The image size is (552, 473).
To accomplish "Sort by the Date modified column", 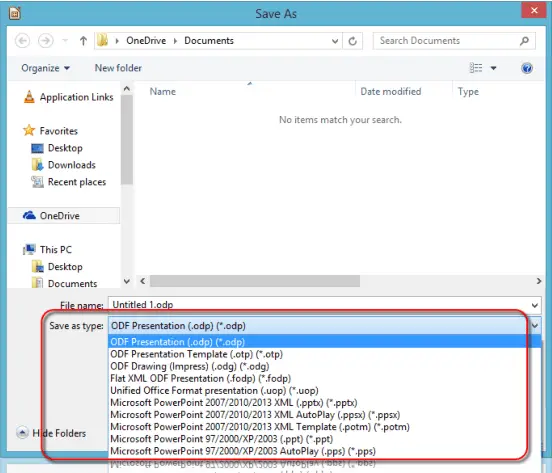I will pyautogui.click(x=391, y=92).
